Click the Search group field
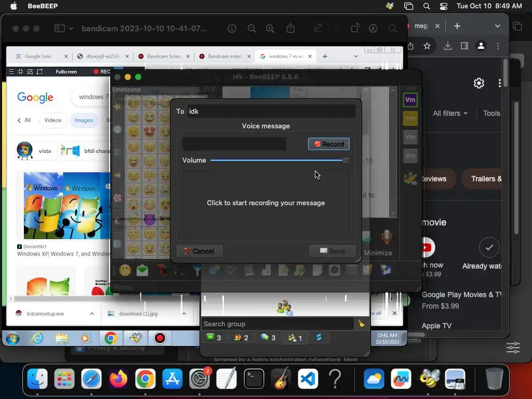This screenshot has height=399, width=532. pos(277,324)
